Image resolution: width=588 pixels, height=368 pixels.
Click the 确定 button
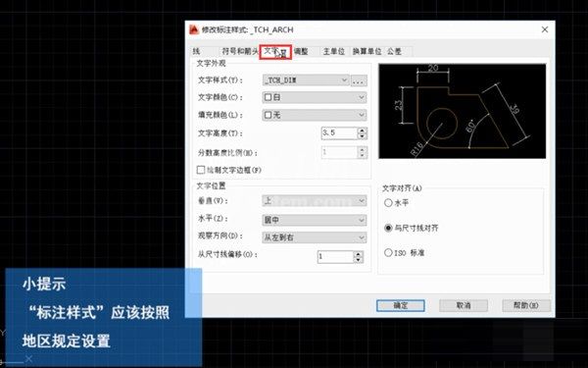coord(401,305)
